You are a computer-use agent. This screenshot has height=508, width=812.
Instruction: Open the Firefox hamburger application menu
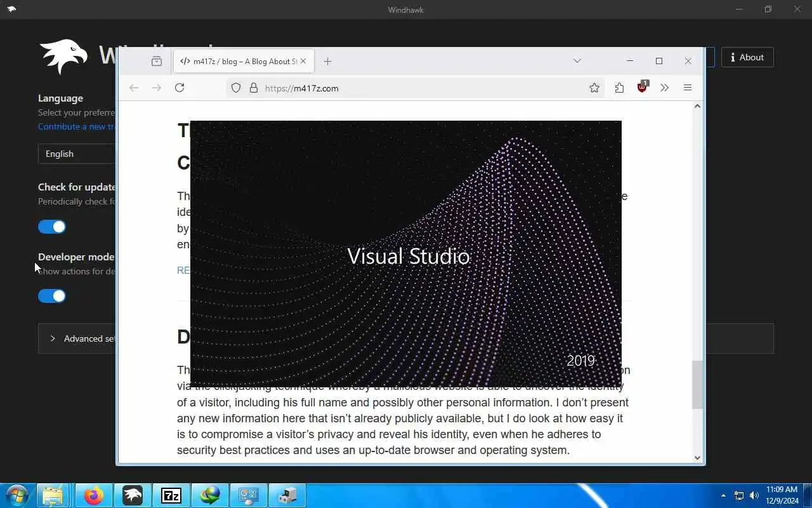[688, 88]
